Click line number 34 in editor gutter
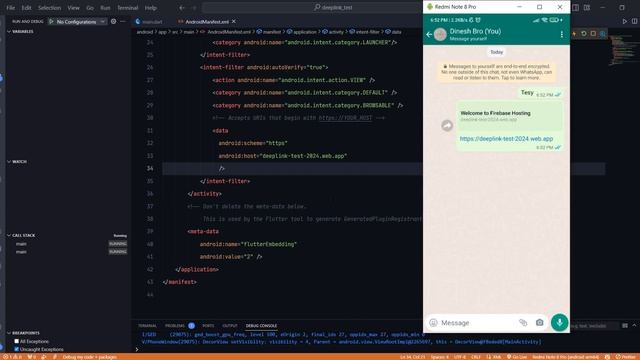Image resolution: width=640 pixels, height=360 pixels. (x=150, y=169)
